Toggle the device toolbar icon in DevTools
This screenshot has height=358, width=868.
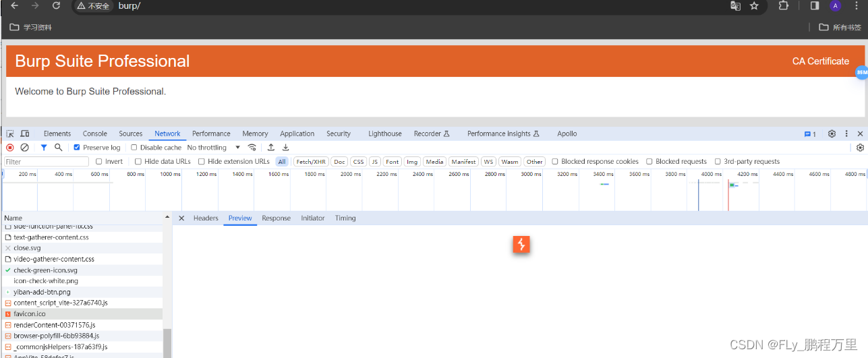coord(25,134)
